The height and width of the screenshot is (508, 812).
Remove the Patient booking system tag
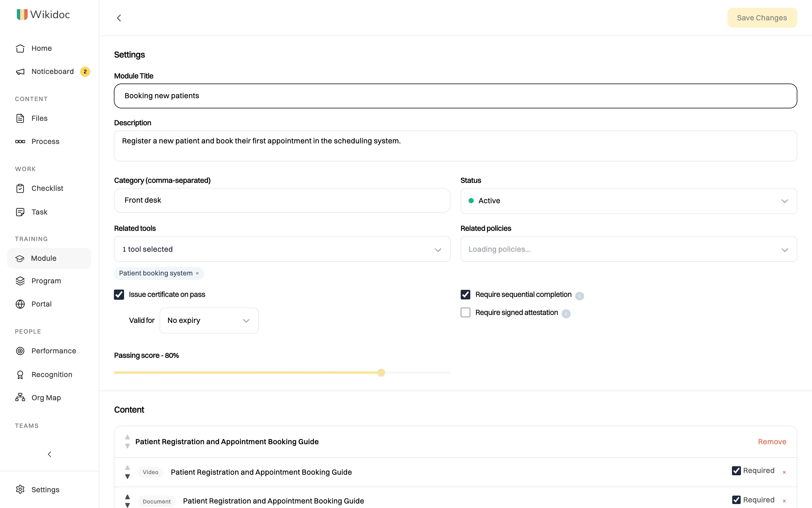(197, 273)
